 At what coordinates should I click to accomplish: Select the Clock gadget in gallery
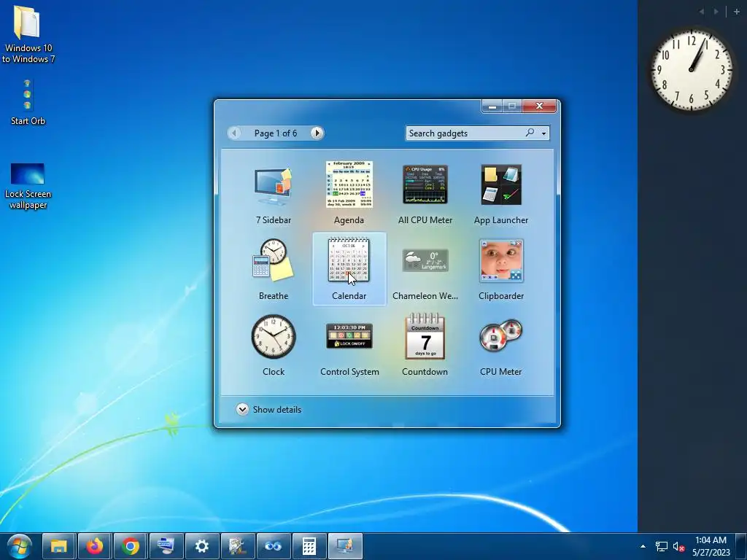click(273, 336)
